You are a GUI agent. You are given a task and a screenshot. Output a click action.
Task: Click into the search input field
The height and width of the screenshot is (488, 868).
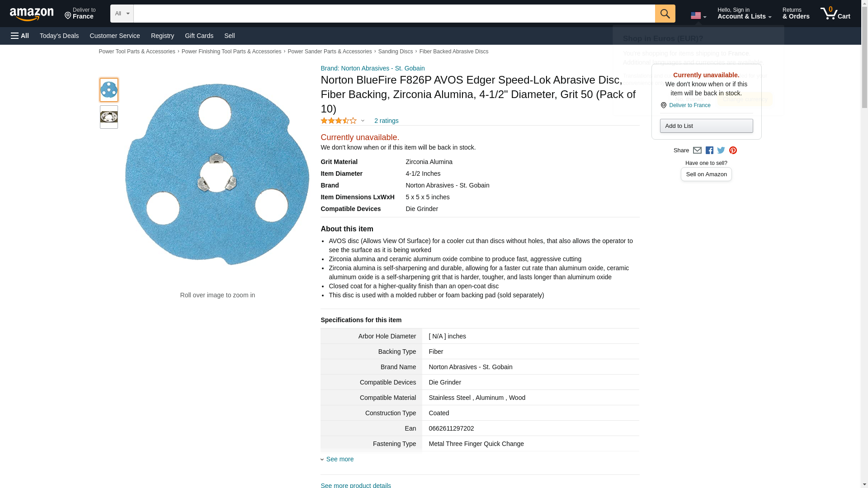tap(393, 14)
